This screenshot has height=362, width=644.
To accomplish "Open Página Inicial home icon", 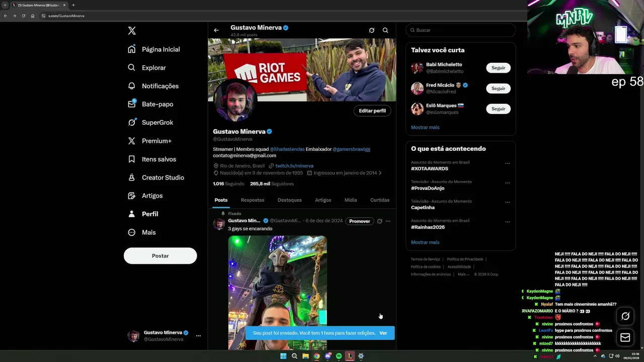I will coord(132,49).
